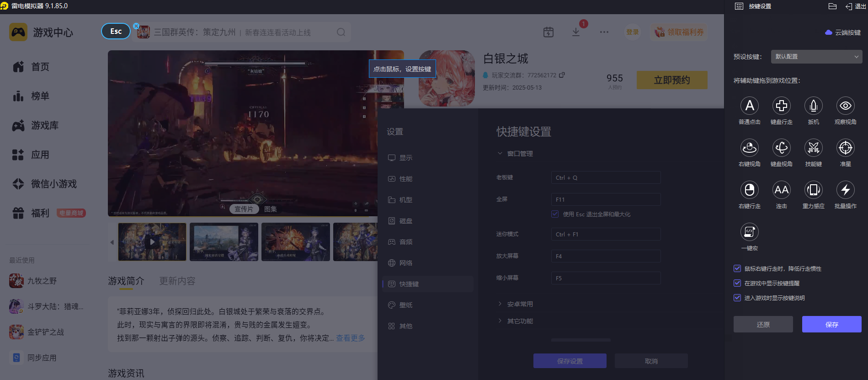Viewport: 868px width, 380px height.
Task: Click the 游戏中心 gamepad logo
Action: point(18,32)
